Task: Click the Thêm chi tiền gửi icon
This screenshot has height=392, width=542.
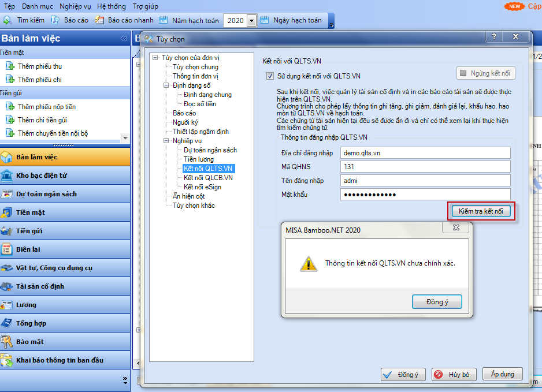Action: (10, 120)
